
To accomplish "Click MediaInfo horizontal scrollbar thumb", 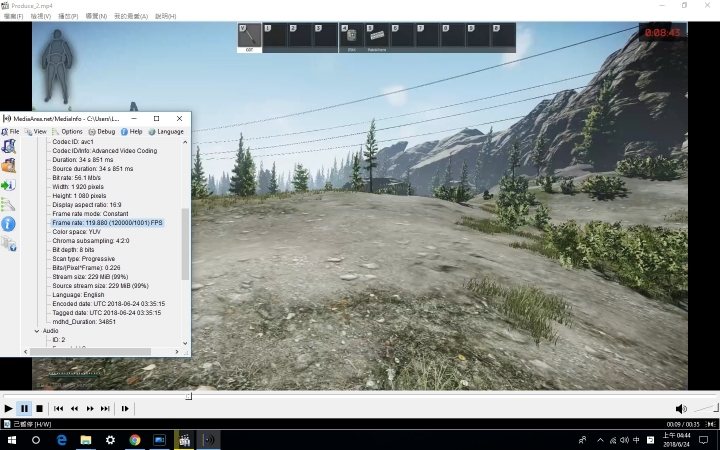I will 90,352.
